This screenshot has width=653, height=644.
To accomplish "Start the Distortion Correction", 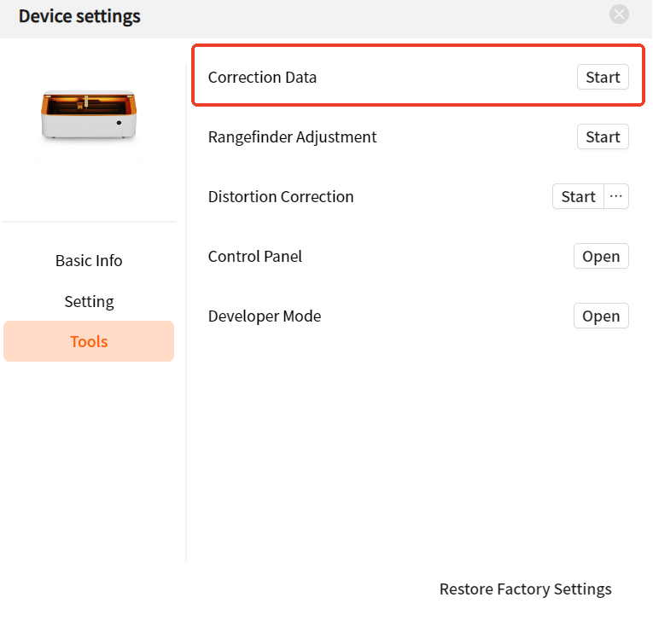I will pos(578,196).
